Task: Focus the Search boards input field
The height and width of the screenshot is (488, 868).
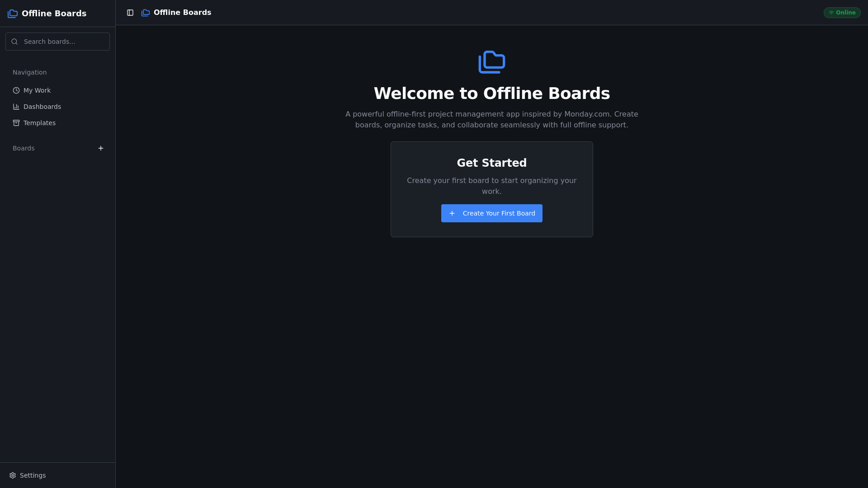Action: point(57,42)
